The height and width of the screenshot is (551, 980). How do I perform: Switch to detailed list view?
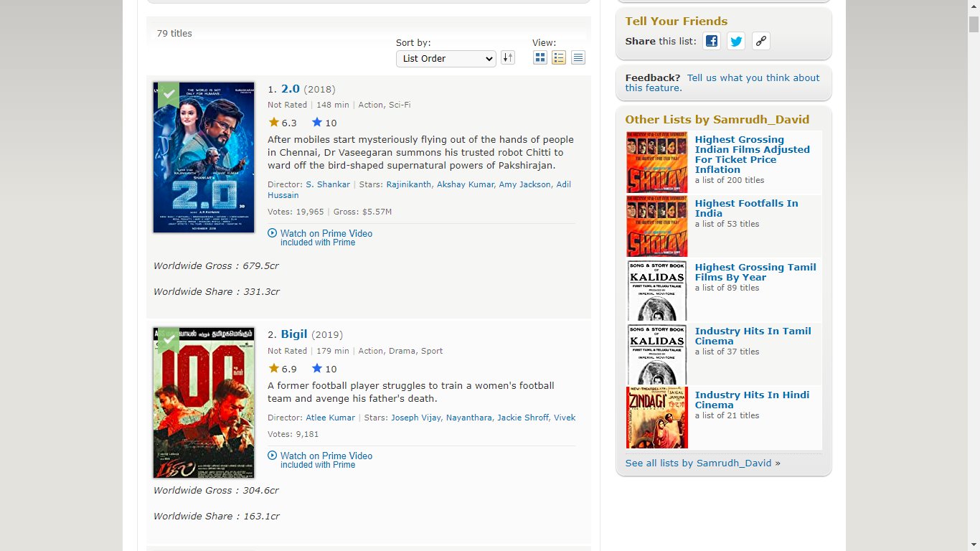(x=560, y=58)
